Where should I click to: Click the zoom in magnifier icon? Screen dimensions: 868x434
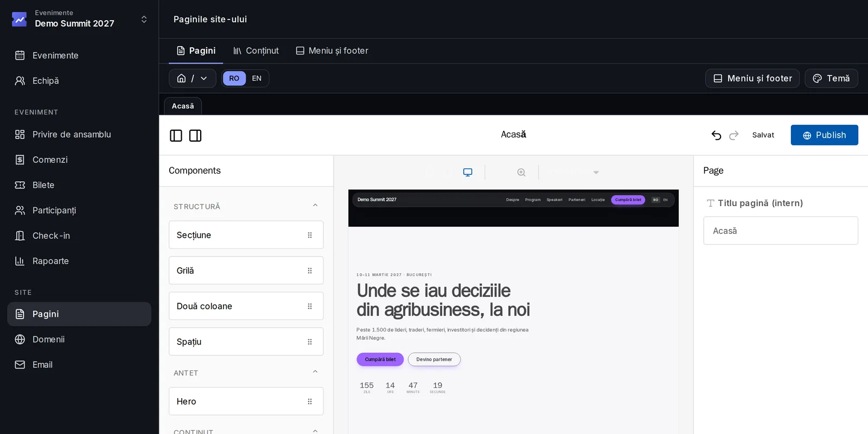point(521,173)
